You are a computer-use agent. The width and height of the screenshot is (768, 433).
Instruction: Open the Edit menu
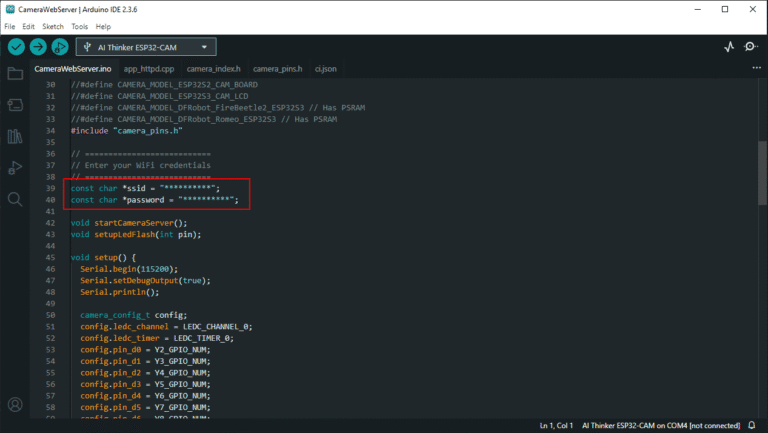(x=28, y=26)
